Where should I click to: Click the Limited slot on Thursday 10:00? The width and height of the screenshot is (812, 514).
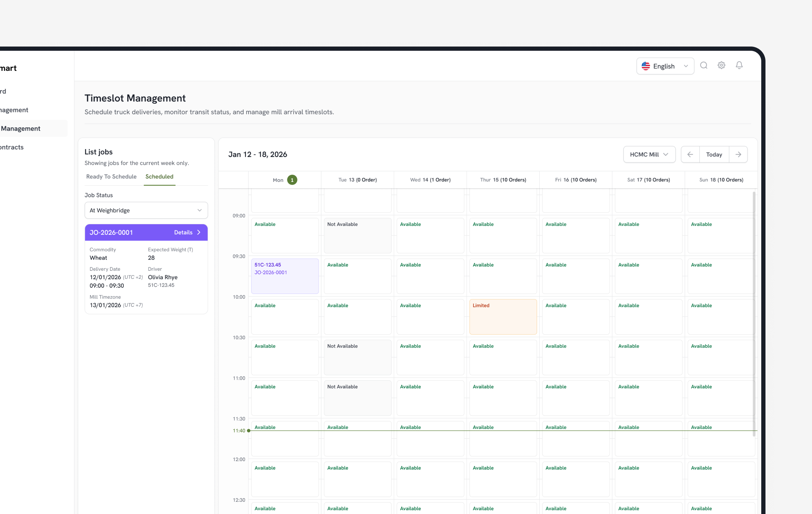pos(503,317)
